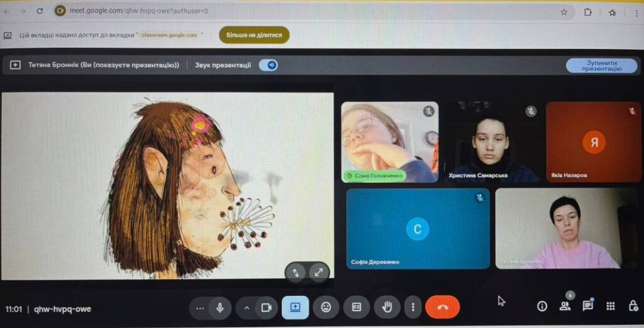Viewport: 644px width, 328px height.
Task: Open the emoji reactions panel
Action: (326, 307)
